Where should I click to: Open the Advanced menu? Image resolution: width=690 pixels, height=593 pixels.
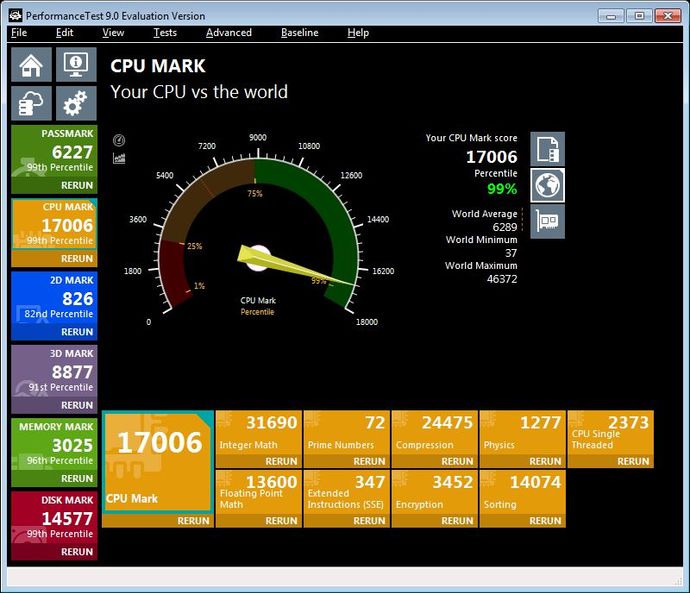pyautogui.click(x=228, y=32)
